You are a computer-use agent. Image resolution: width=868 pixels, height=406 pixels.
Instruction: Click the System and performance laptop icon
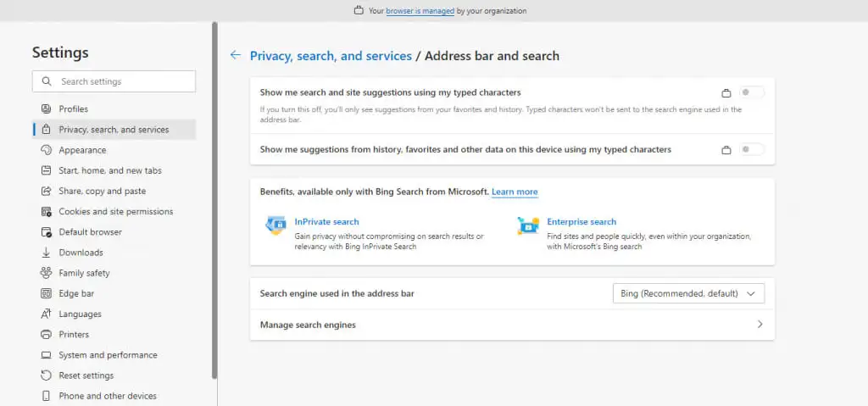pos(47,355)
